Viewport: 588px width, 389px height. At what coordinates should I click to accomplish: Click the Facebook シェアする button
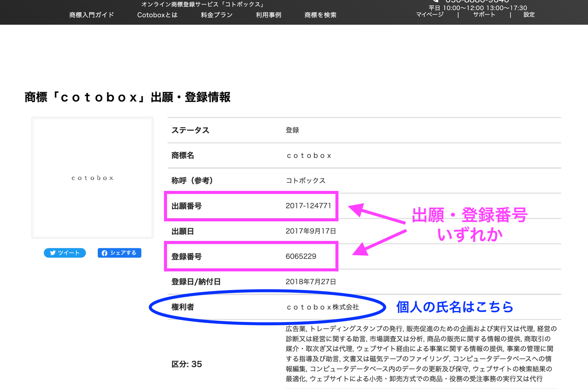pos(119,253)
